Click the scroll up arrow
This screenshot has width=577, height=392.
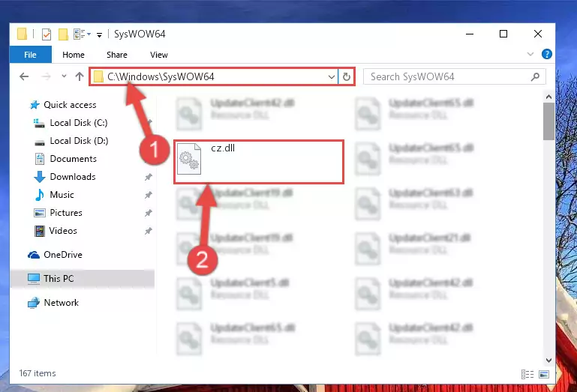pos(548,97)
